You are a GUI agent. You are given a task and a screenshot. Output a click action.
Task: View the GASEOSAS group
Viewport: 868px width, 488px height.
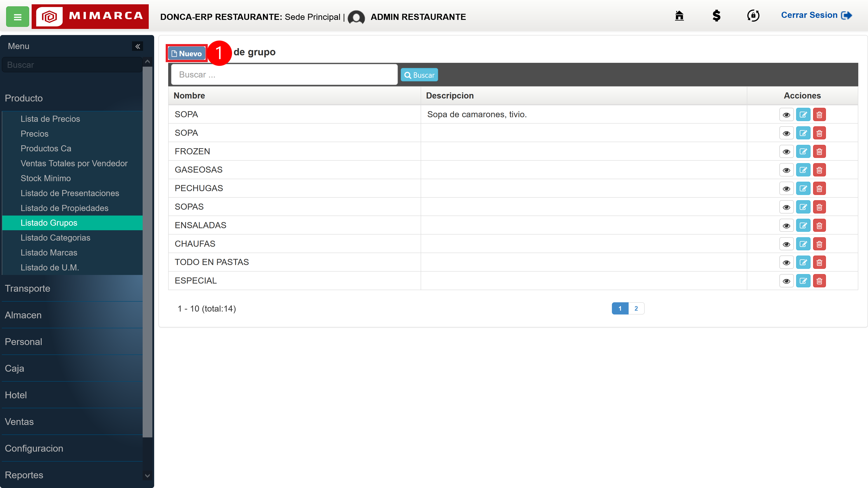pos(786,170)
